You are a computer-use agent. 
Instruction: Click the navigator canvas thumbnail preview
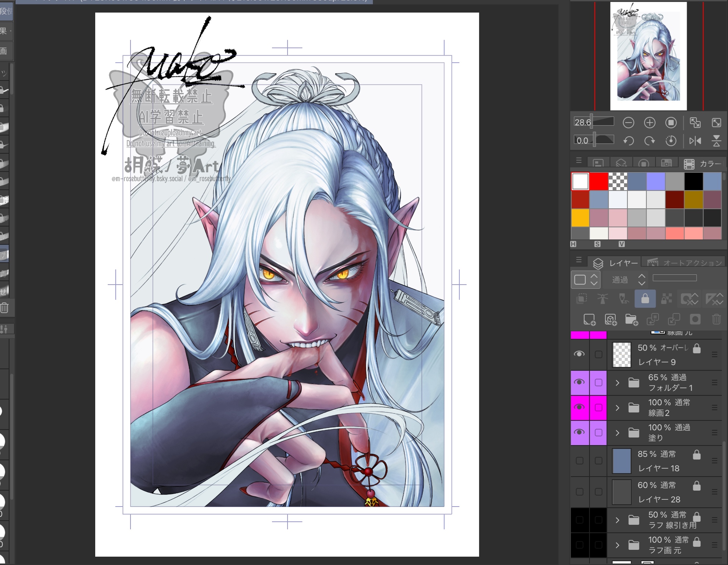[648, 56]
